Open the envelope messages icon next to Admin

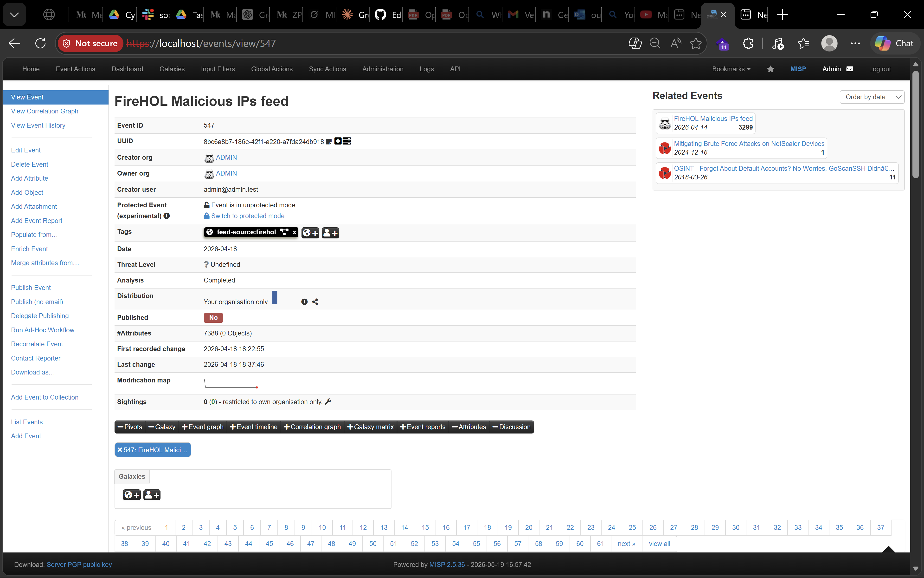850,69
